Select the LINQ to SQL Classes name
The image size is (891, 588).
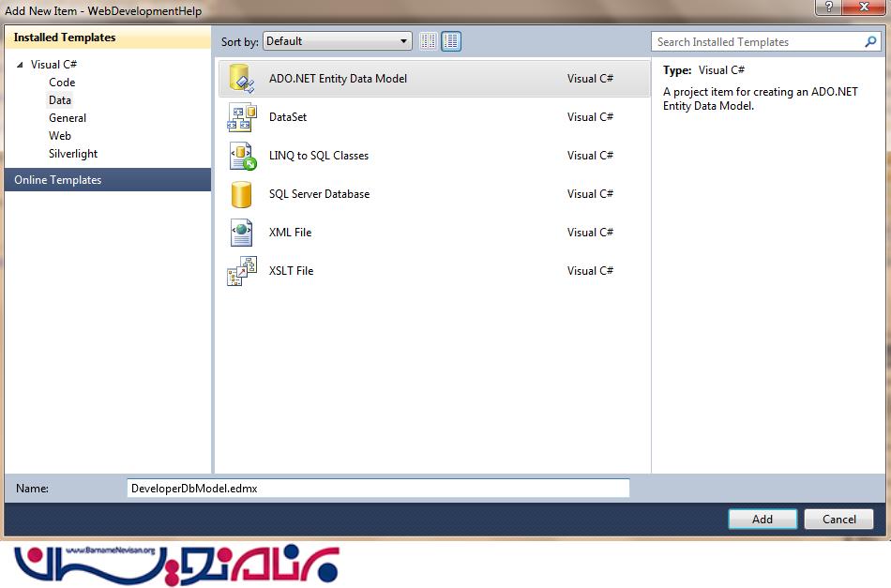[319, 156]
